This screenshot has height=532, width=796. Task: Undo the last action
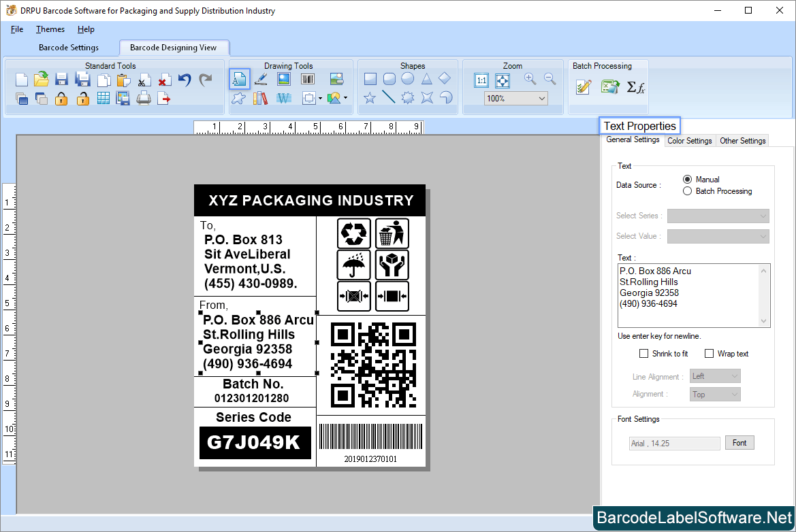pos(185,80)
